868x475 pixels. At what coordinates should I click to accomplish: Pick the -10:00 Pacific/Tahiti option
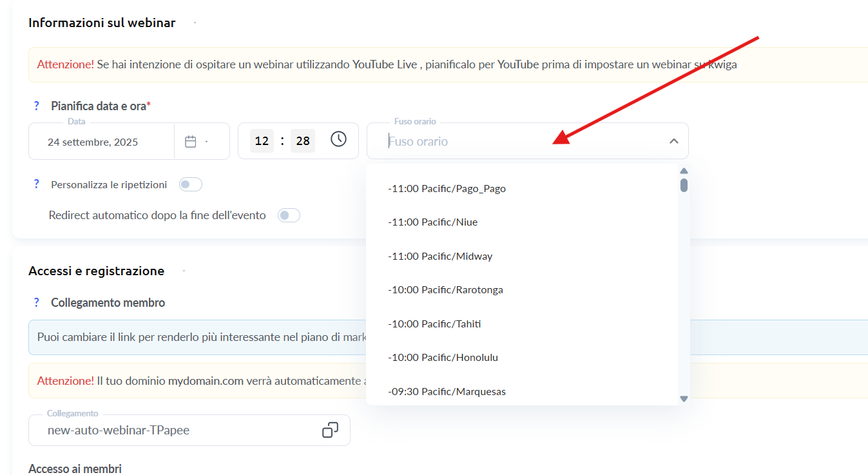pos(434,324)
